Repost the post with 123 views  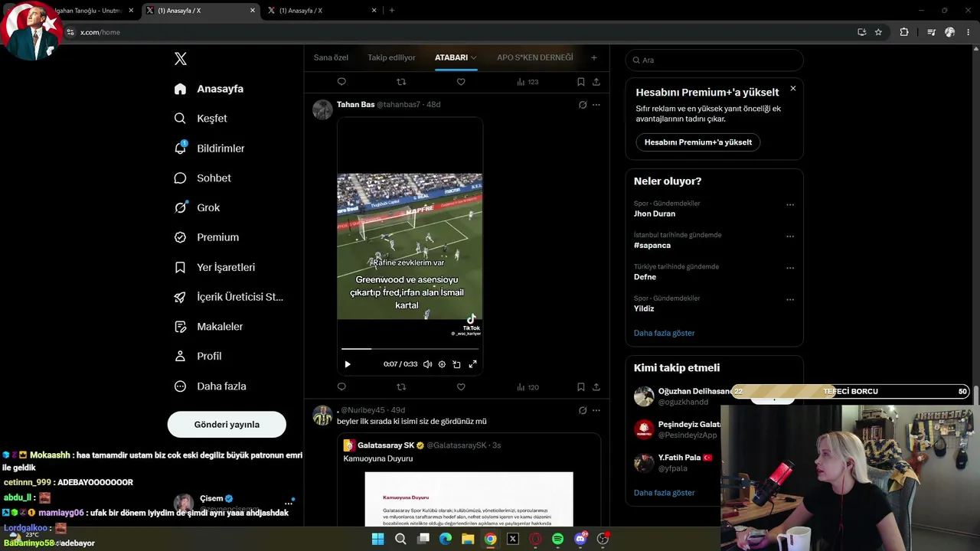pyautogui.click(x=401, y=82)
